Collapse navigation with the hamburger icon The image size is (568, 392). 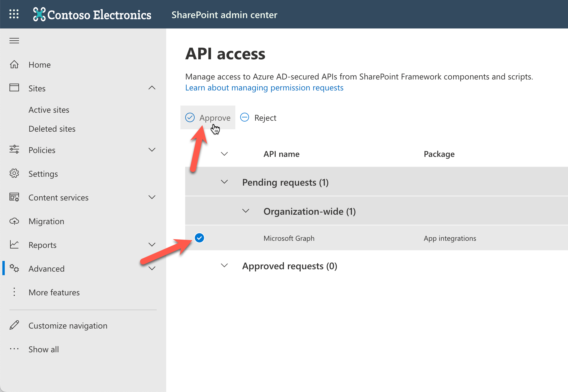coord(14,41)
